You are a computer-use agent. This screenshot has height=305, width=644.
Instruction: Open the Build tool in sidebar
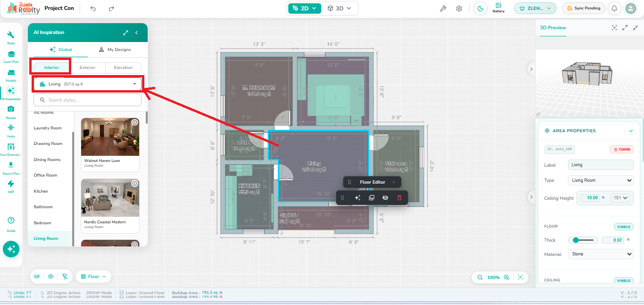tap(11, 38)
